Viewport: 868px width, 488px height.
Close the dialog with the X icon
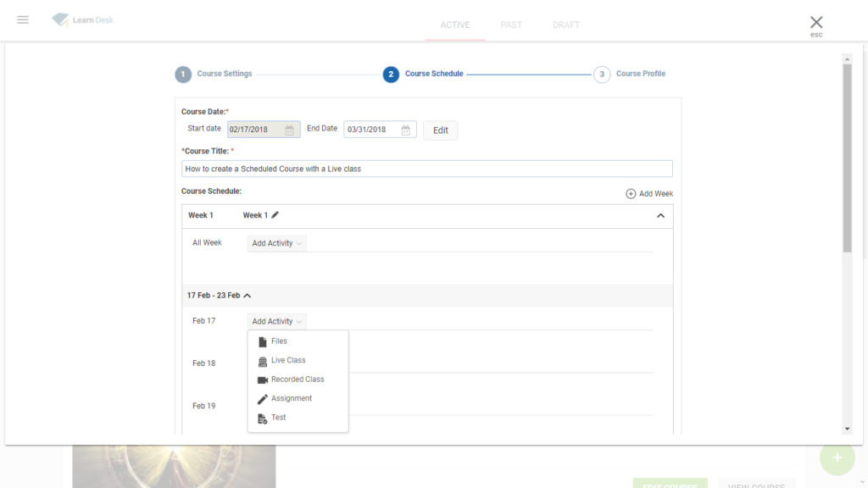(x=815, y=23)
